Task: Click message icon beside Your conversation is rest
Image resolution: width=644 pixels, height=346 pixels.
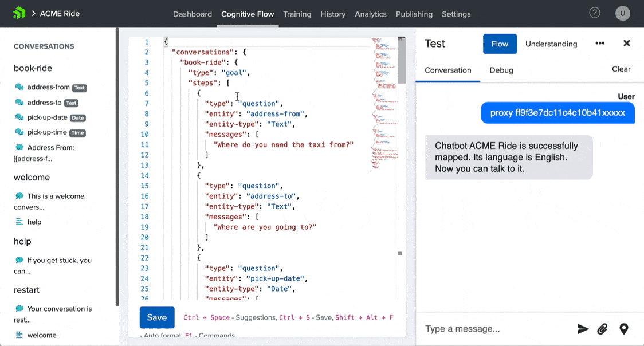Action: [19, 308]
